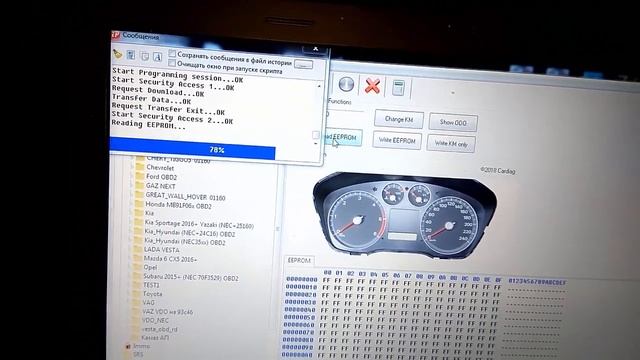Click 'Request Download...OK' log line

(x=158, y=92)
